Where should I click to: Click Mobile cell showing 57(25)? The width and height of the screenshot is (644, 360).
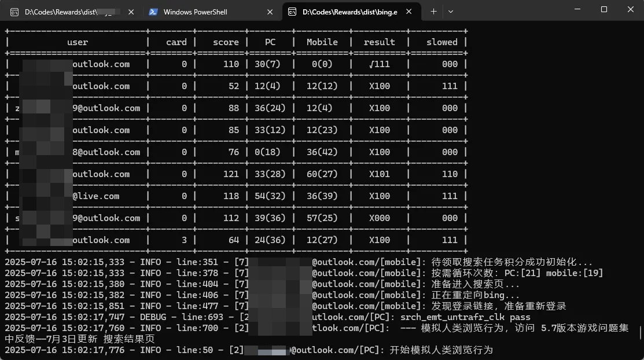pyautogui.click(x=322, y=218)
